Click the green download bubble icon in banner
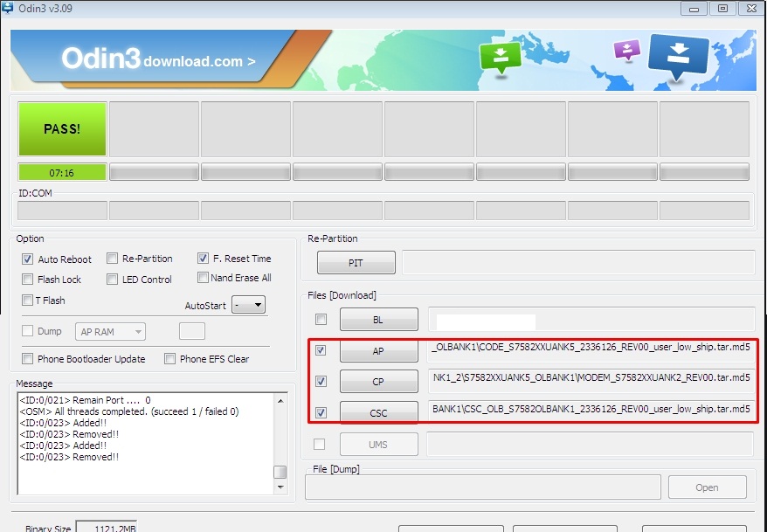Screen dimensions: 767x532 click(500, 58)
